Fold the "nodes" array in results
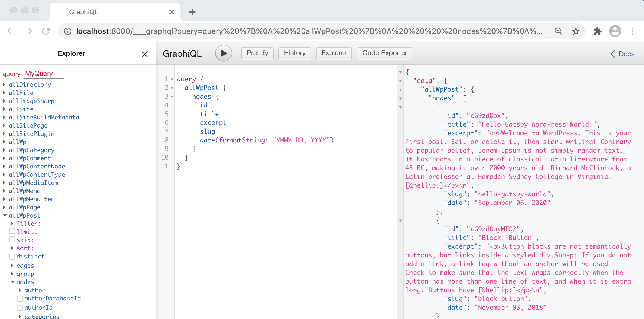 400,98
